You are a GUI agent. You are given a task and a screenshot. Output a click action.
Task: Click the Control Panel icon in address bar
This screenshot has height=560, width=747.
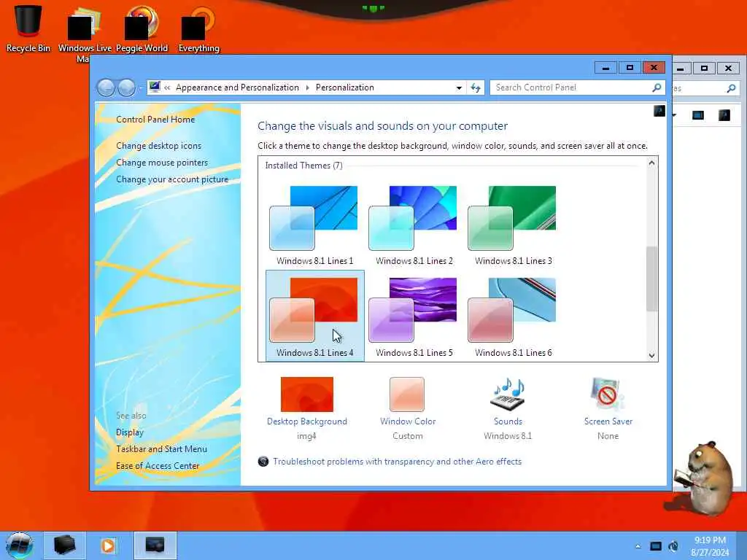coord(155,87)
